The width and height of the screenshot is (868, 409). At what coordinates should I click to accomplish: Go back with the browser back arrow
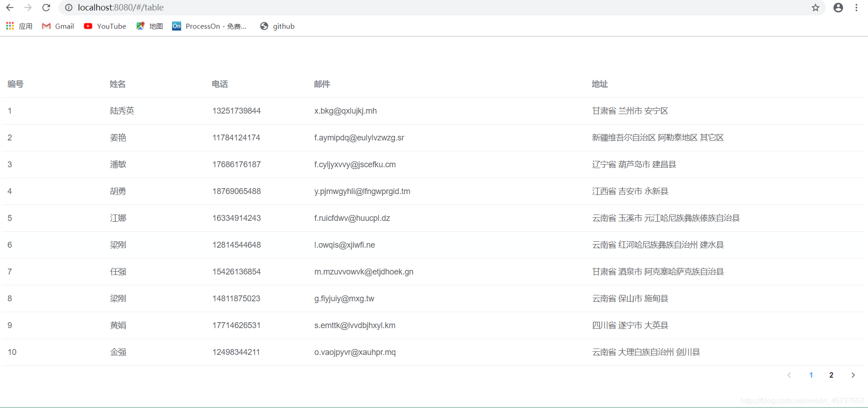tap(10, 8)
